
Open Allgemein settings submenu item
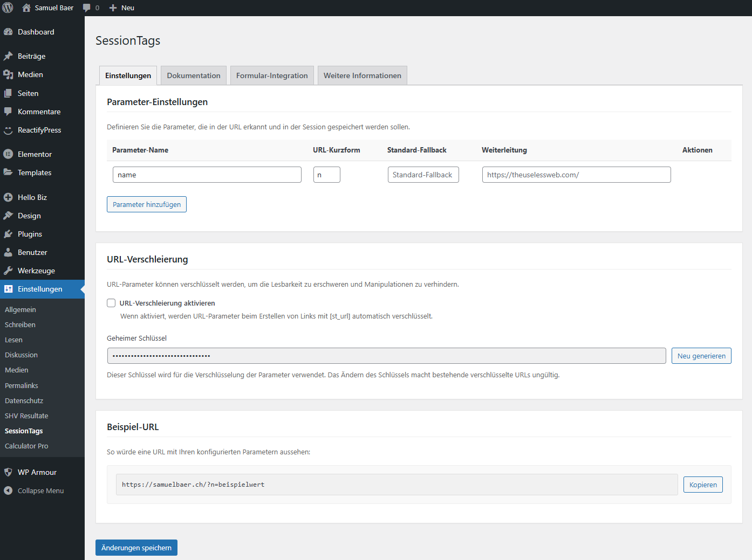[20, 309]
